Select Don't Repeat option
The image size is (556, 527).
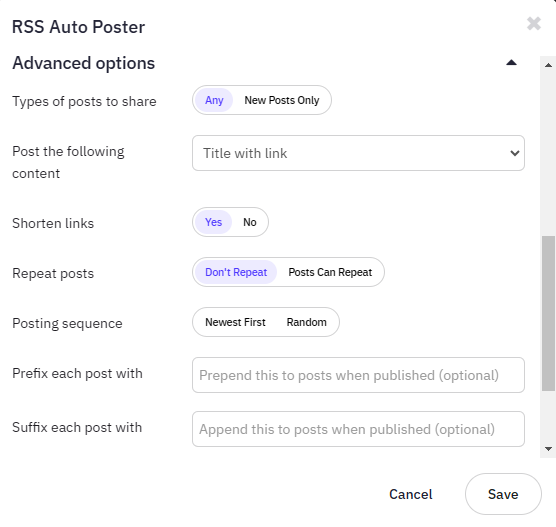(x=236, y=272)
